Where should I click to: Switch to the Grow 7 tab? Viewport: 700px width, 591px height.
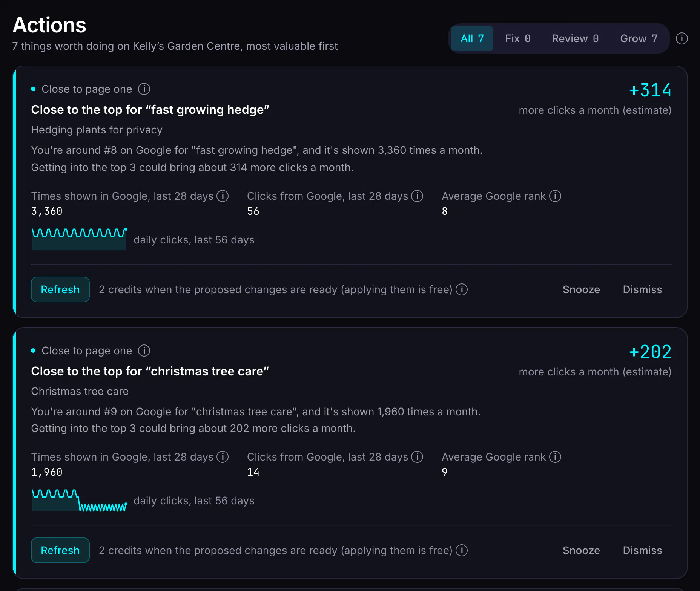[x=639, y=38]
